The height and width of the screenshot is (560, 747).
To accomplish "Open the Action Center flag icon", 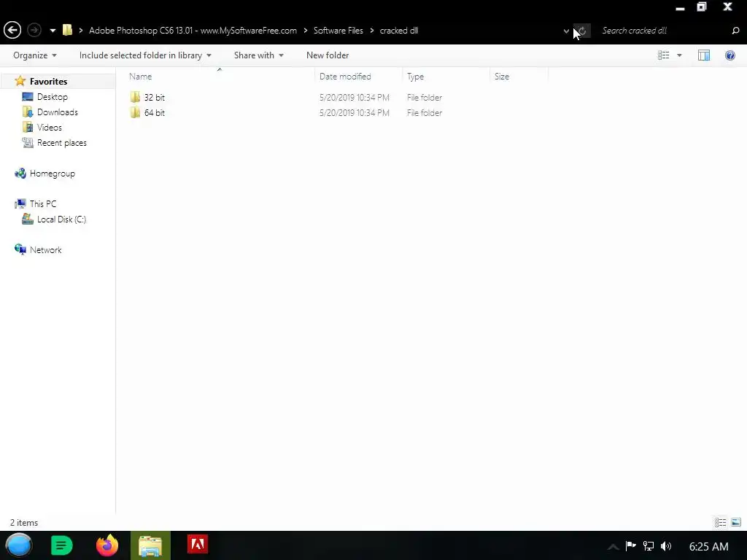I will pos(631,545).
